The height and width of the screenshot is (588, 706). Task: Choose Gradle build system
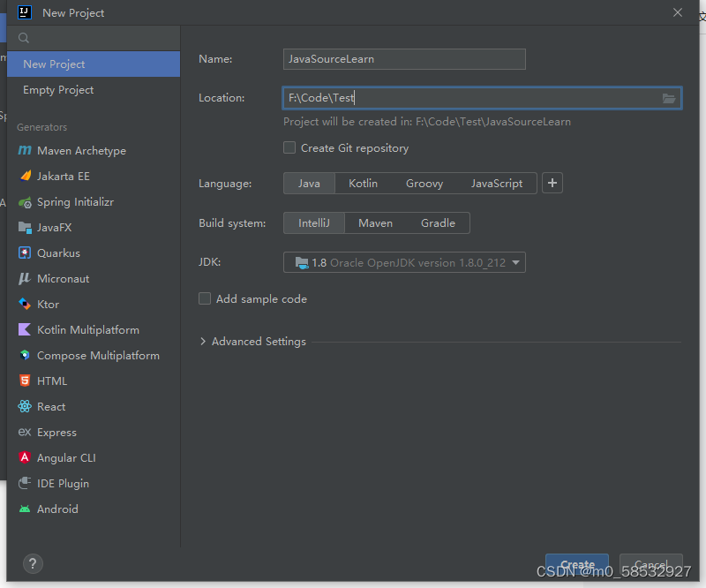point(438,223)
